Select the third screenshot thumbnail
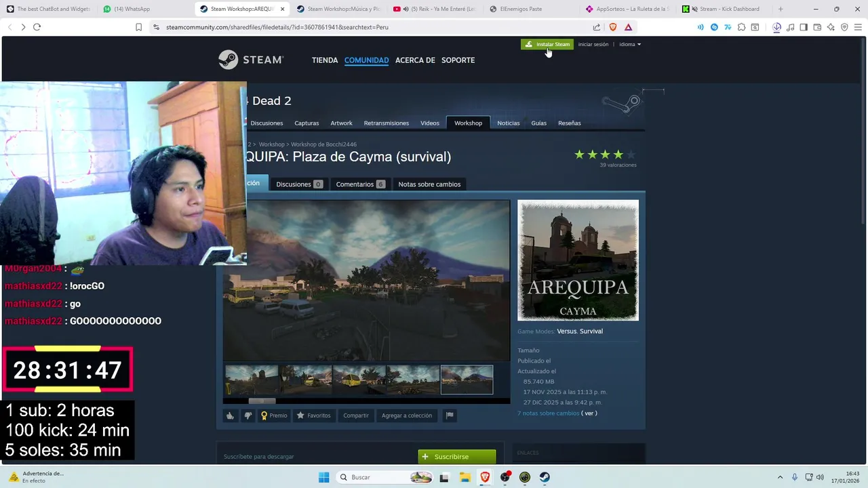This screenshot has width=868, height=488. pos(359,380)
